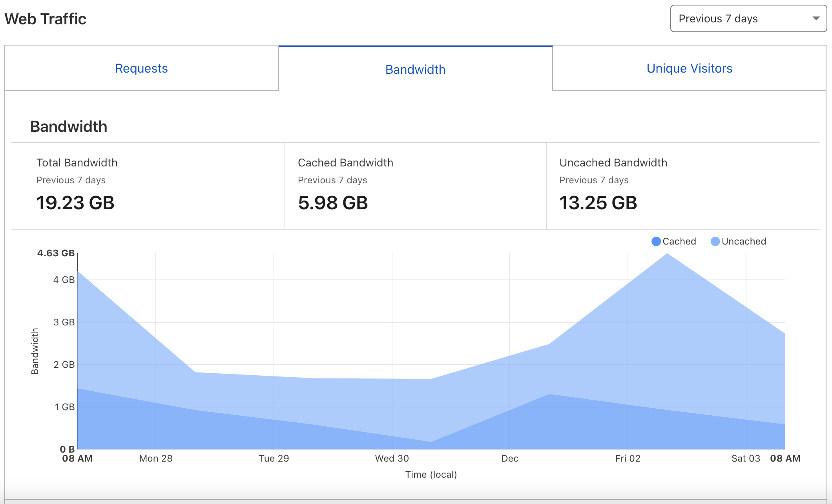Select the Bandwidth tab
The width and height of the screenshot is (832, 504).
[415, 69]
